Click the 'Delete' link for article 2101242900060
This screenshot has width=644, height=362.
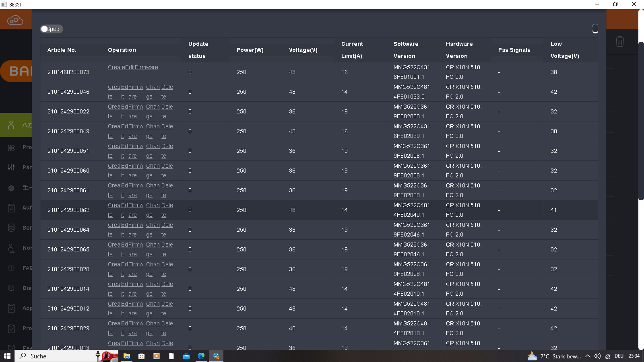click(x=167, y=171)
